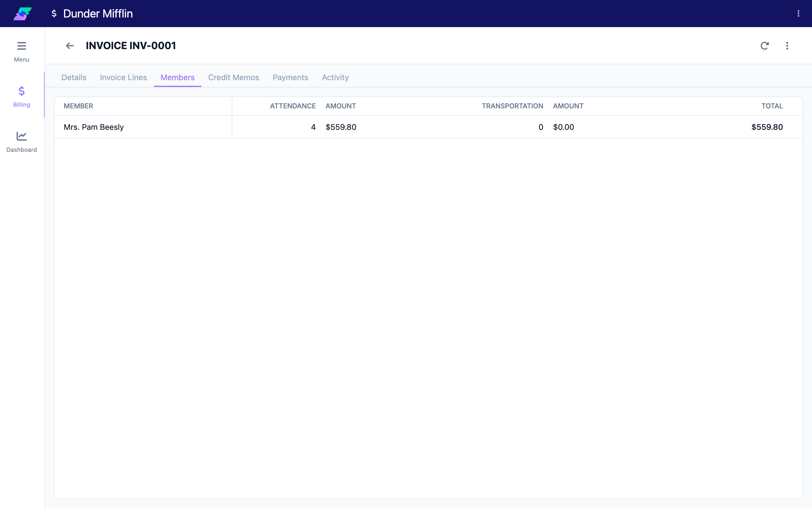Click the TRANSPORTATION column header
This screenshot has height=508, width=812.
click(x=512, y=106)
